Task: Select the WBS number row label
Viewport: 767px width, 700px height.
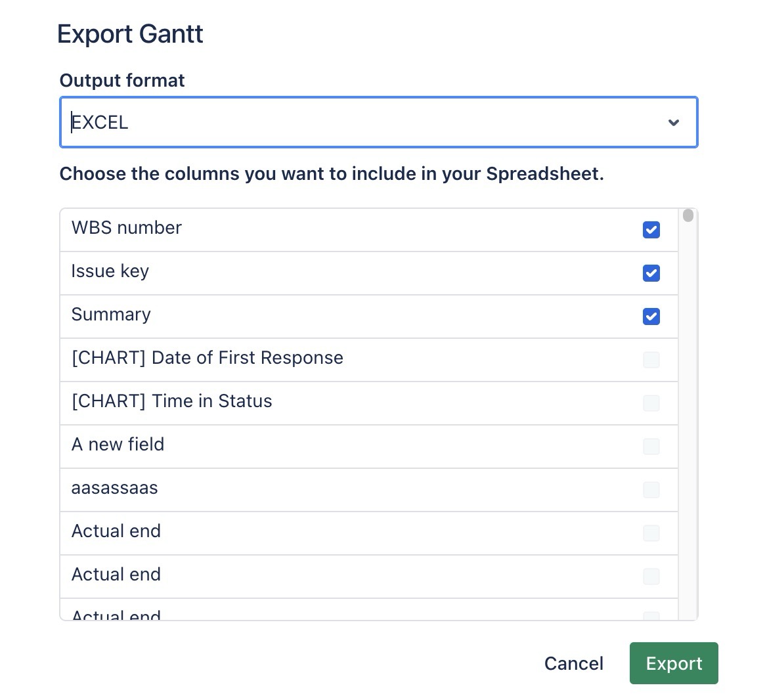Action: pos(126,228)
